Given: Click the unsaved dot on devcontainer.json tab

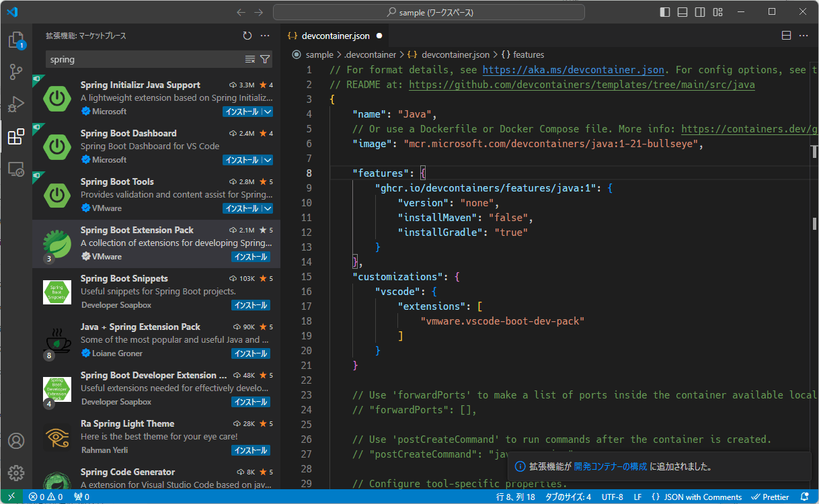Looking at the screenshot, I should tap(379, 36).
